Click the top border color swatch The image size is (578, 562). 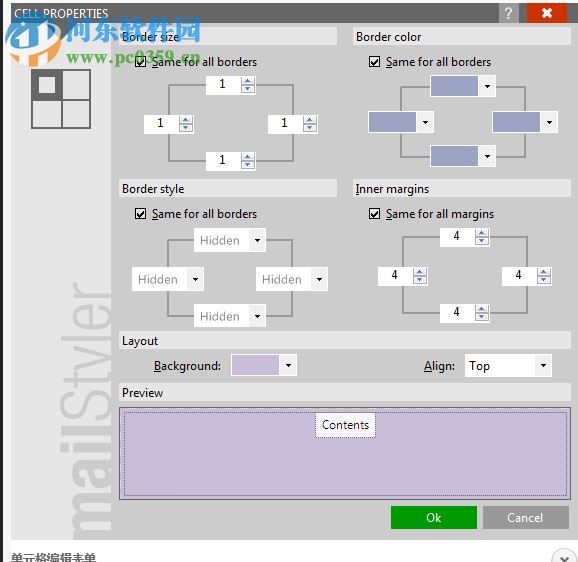pos(454,86)
